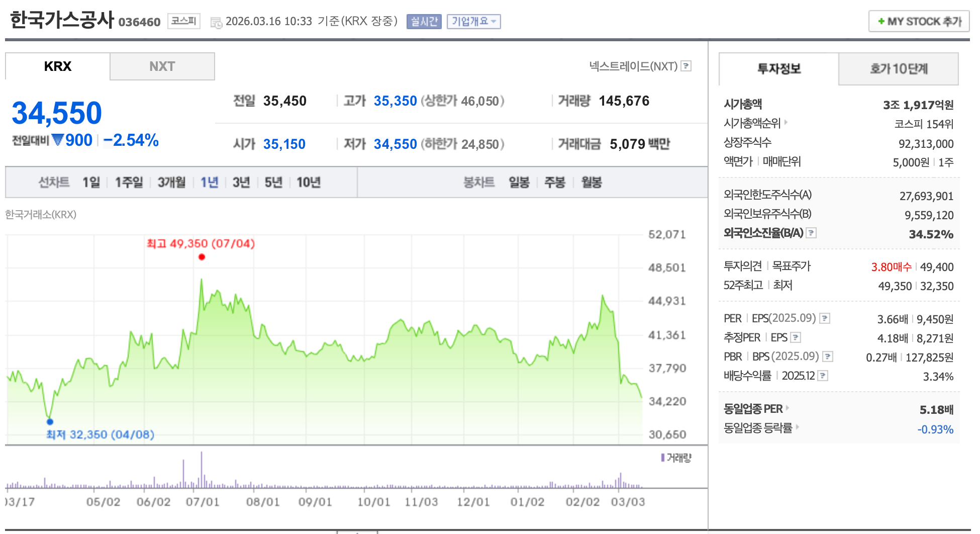The image size is (980, 534).
Task: Click the 시가 value 35,150
Action: 284,144
